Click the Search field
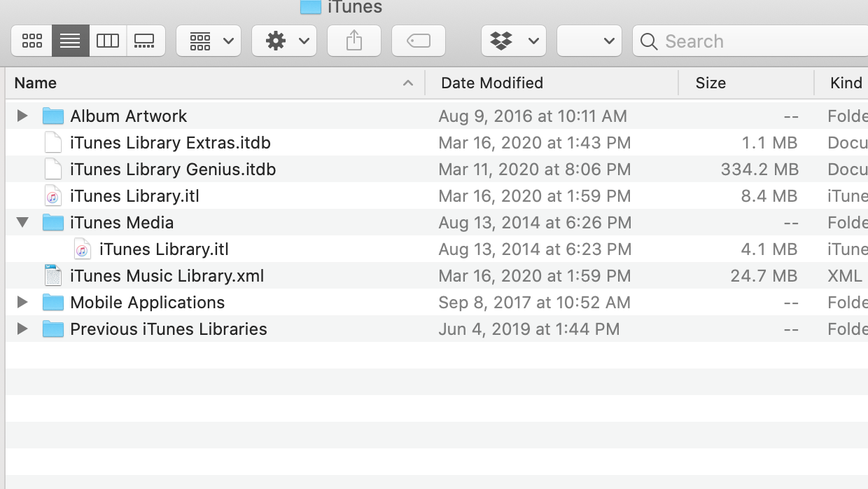The height and width of the screenshot is (489, 868). (750, 41)
